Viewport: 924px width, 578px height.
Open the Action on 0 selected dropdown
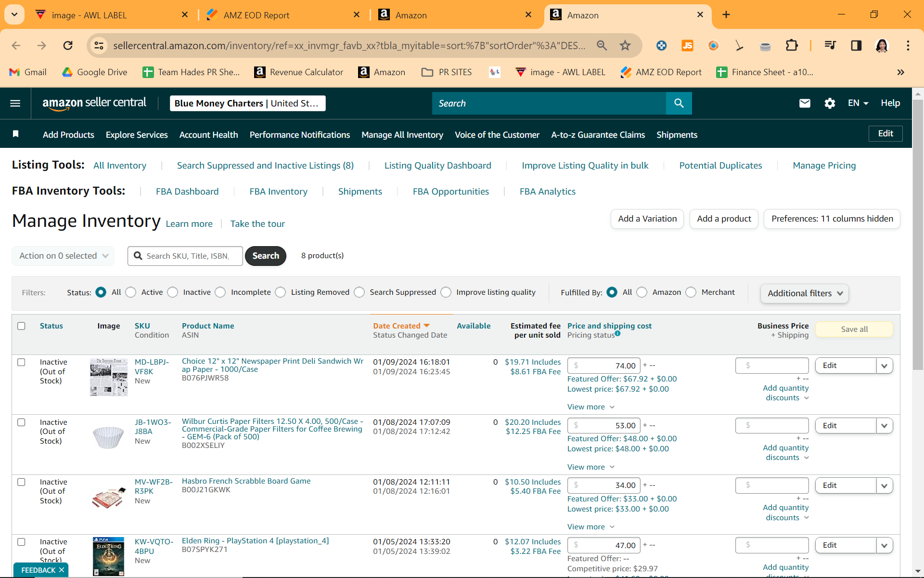[63, 256]
